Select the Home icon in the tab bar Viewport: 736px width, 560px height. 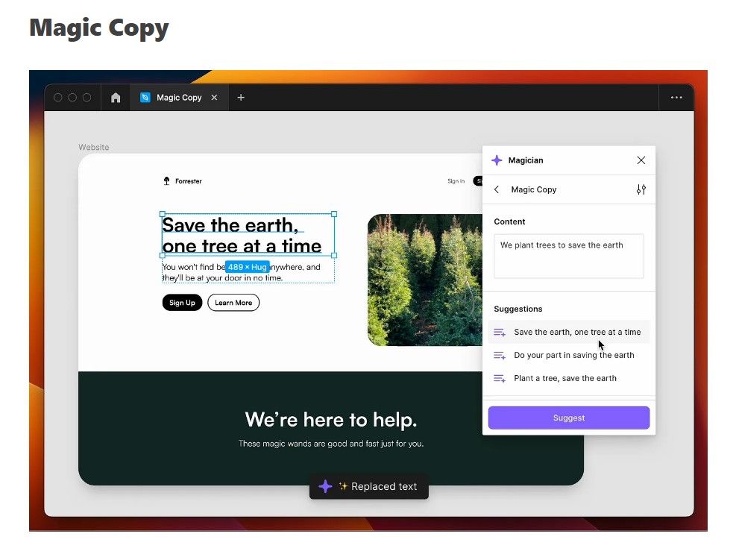tap(116, 97)
